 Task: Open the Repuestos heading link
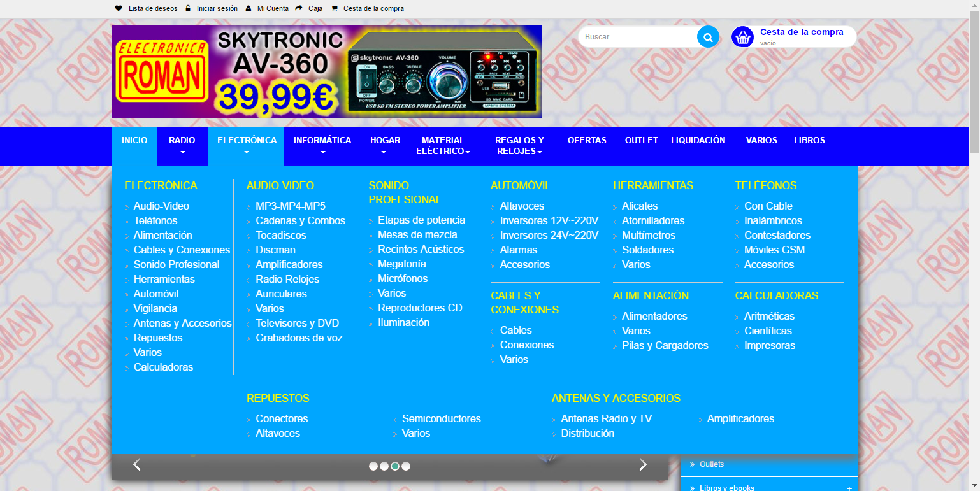pyautogui.click(x=278, y=398)
